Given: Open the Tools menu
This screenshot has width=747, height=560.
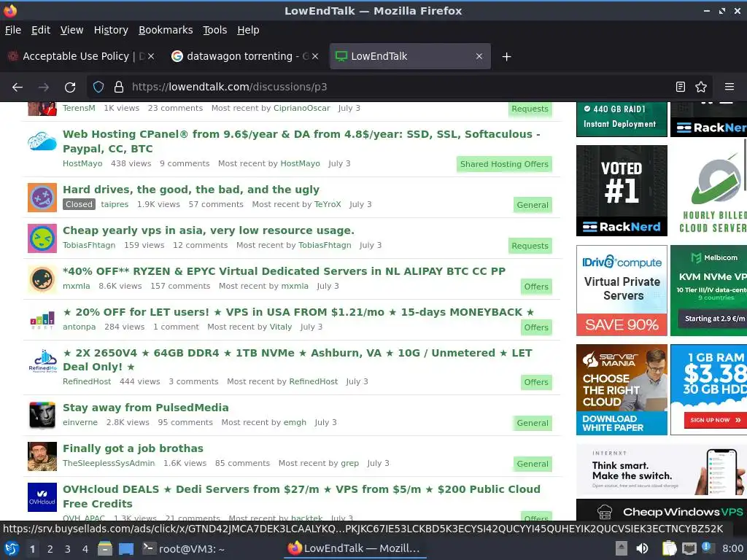Looking at the screenshot, I should (x=215, y=30).
